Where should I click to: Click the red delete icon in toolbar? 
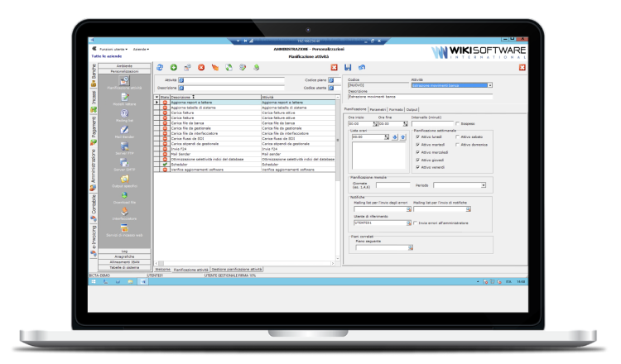coord(201,67)
